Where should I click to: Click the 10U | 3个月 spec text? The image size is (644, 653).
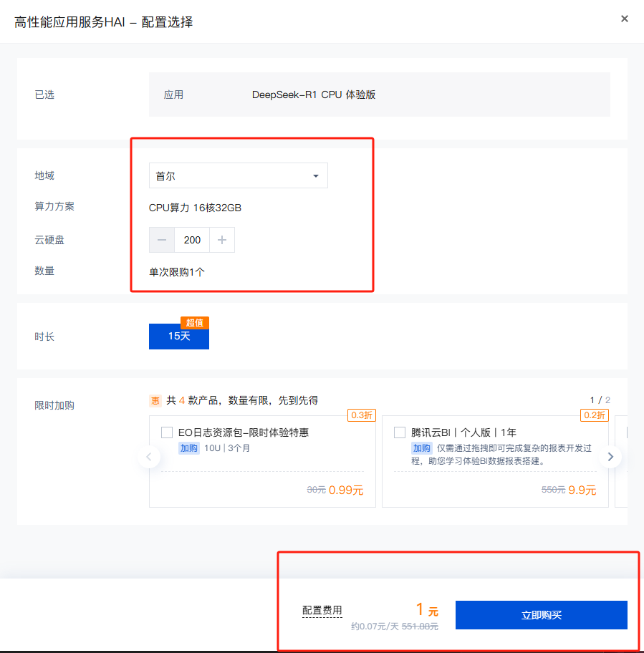click(x=227, y=448)
